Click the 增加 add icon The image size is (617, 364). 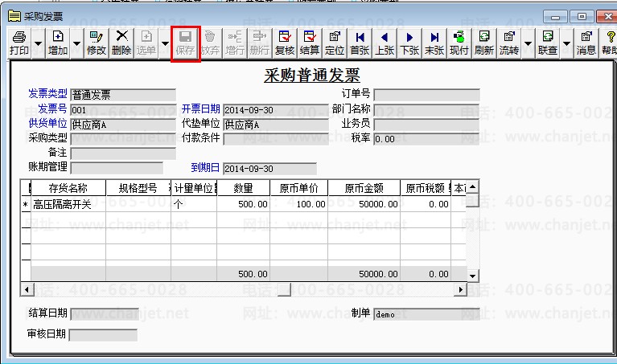(58, 43)
